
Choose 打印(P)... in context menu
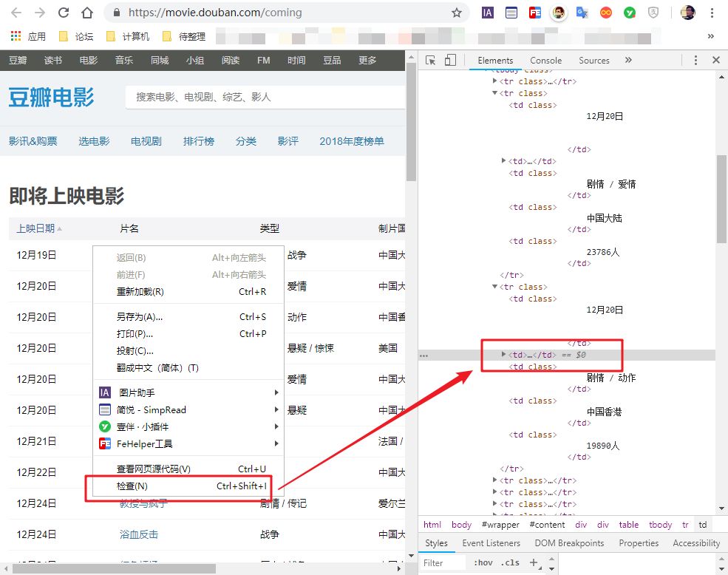tap(188, 333)
